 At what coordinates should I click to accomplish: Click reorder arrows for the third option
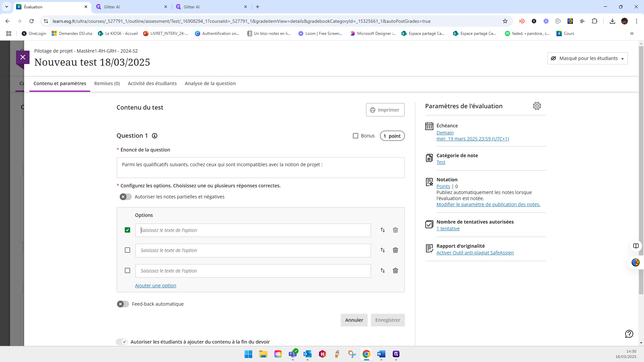pos(383,270)
